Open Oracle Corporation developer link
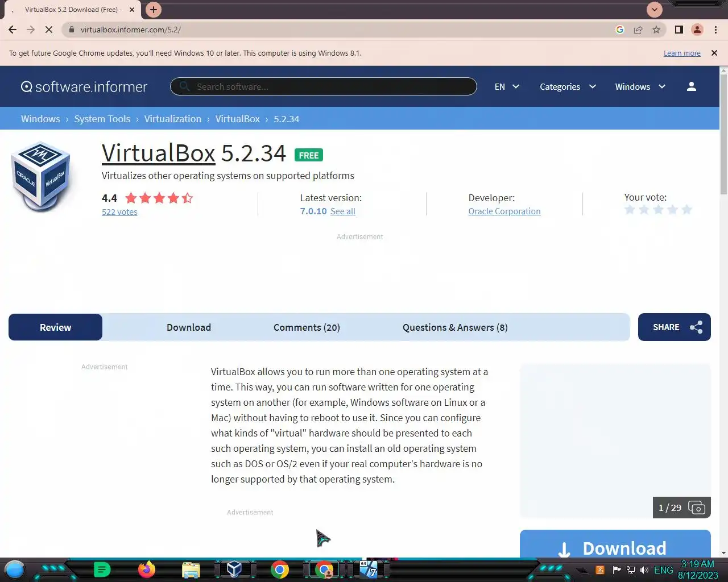This screenshot has width=728, height=582. (x=504, y=211)
